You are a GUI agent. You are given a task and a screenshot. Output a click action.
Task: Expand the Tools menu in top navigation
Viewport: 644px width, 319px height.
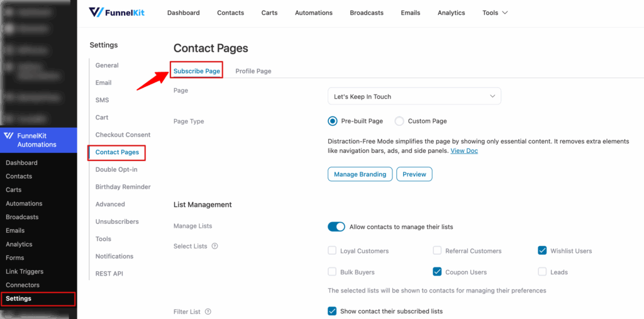click(x=495, y=13)
